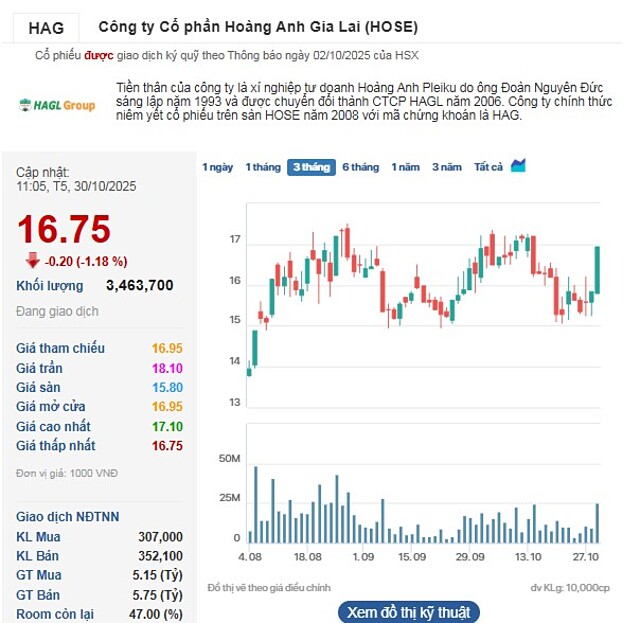Click the current price 16.75
The image size is (640, 623).
pyautogui.click(x=63, y=229)
